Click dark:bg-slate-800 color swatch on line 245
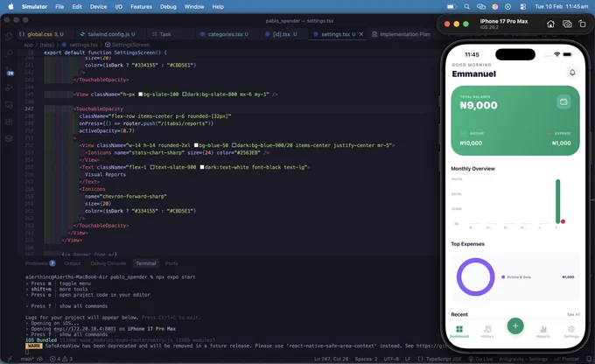595x364 pixels. pos(185,94)
